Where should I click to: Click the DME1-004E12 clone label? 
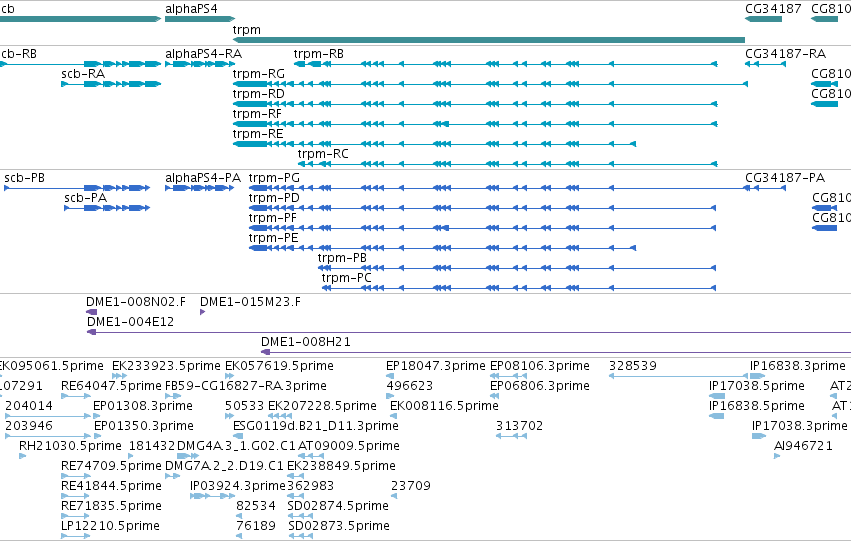coord(130,322)
